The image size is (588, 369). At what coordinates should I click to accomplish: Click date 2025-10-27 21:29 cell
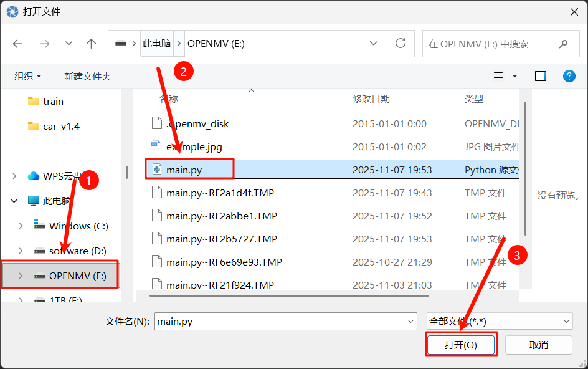[x=392, y=262]
